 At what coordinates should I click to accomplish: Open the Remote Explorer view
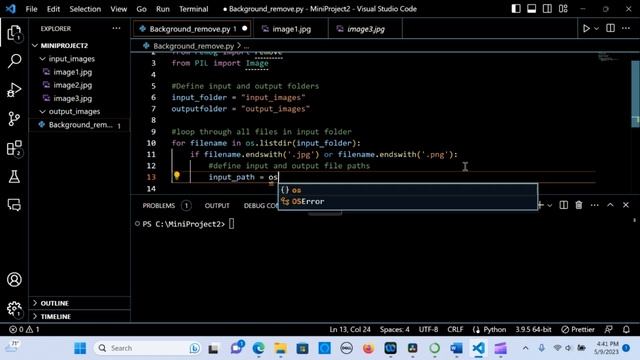(x=14, y=204)
